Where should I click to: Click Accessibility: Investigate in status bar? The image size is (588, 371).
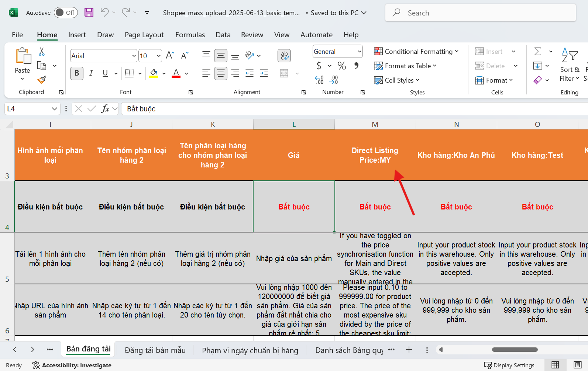point(72,365)
